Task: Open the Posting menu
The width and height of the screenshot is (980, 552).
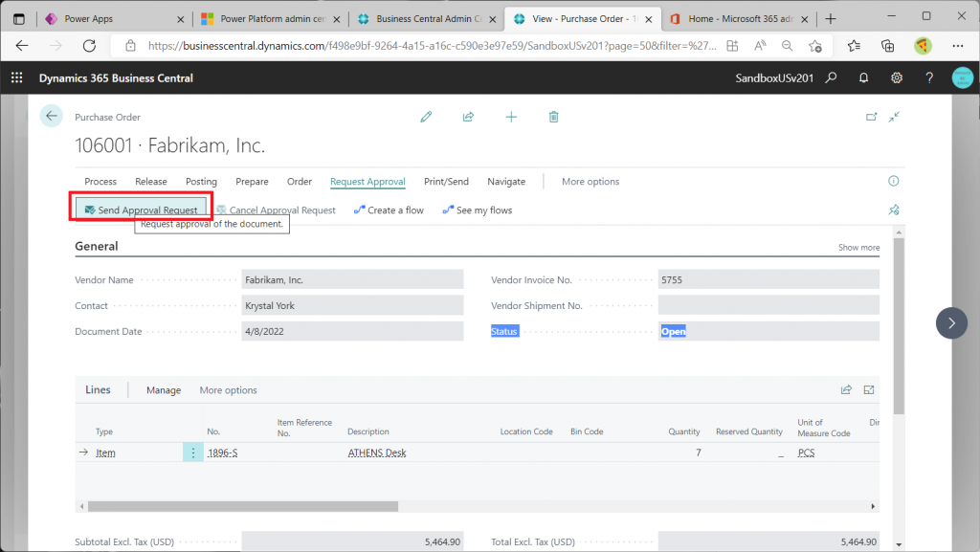Action: [x=201, y=182]
